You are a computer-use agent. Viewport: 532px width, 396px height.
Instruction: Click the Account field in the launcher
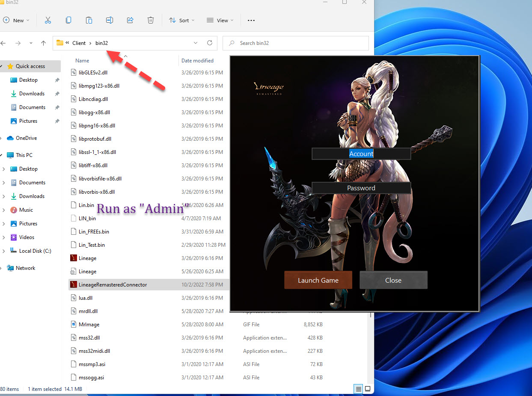(361, 154)
